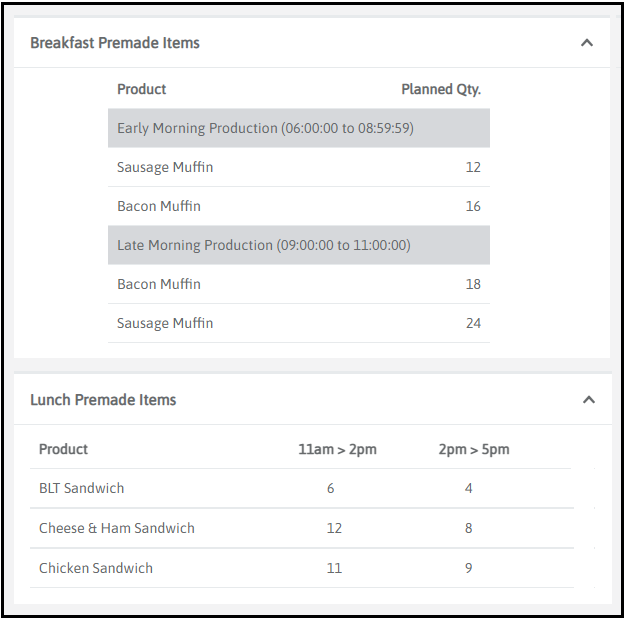Viewport: 626px width, 620px height.
Task: Select the Late Morning Production group row
Action: pyautogui.click(x=263, y=245)
